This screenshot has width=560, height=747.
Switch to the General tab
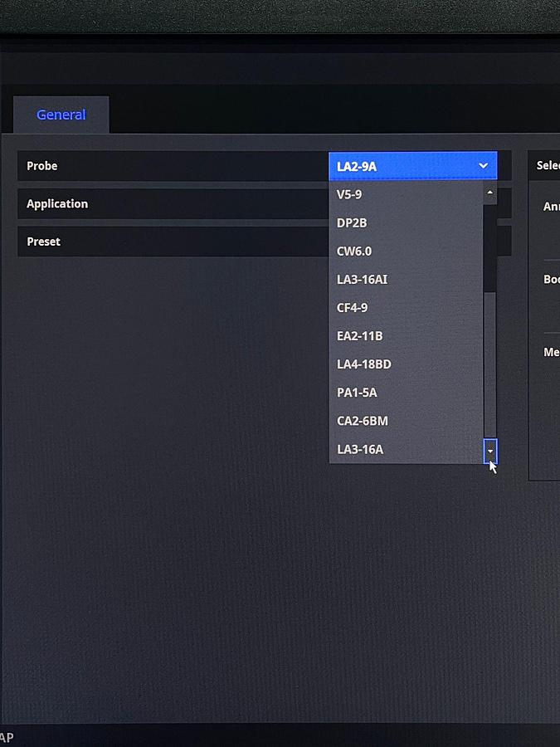click(x=61, y=115)
